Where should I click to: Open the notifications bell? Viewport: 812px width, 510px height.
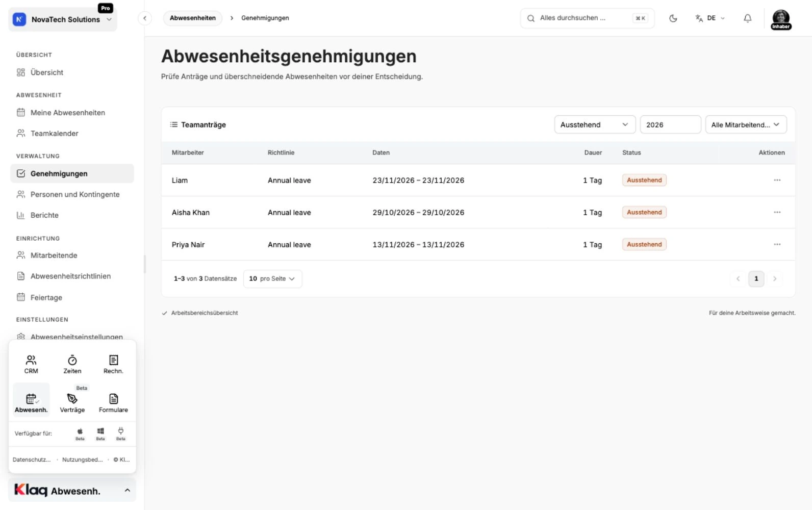[747, 18]
